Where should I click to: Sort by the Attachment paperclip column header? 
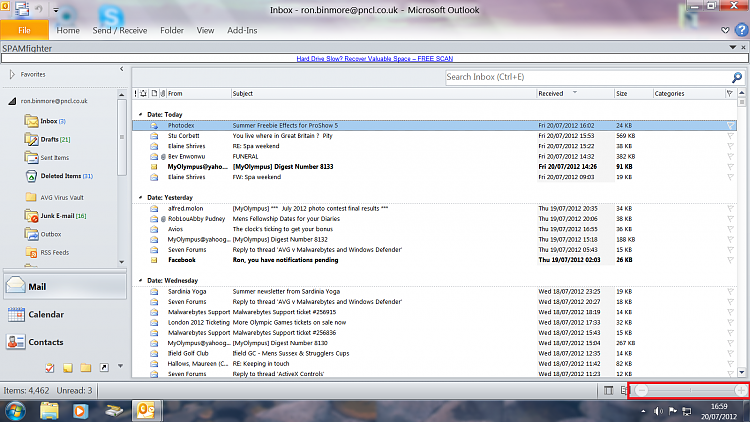coord(163,93)
